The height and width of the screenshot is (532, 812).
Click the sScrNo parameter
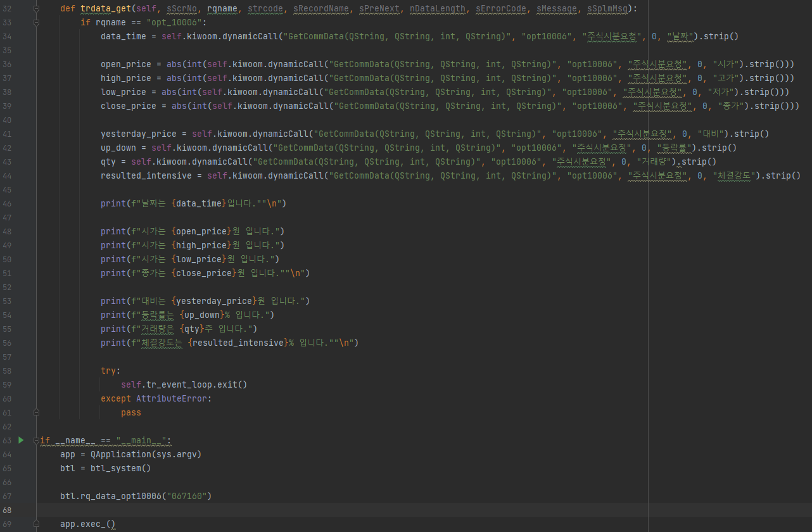(x=182, y=9)
